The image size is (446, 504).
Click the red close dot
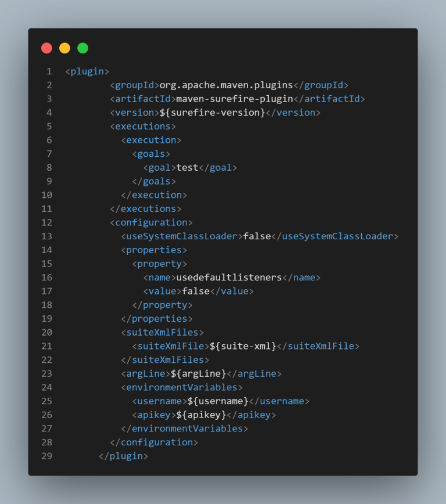(x=47, y=48)
